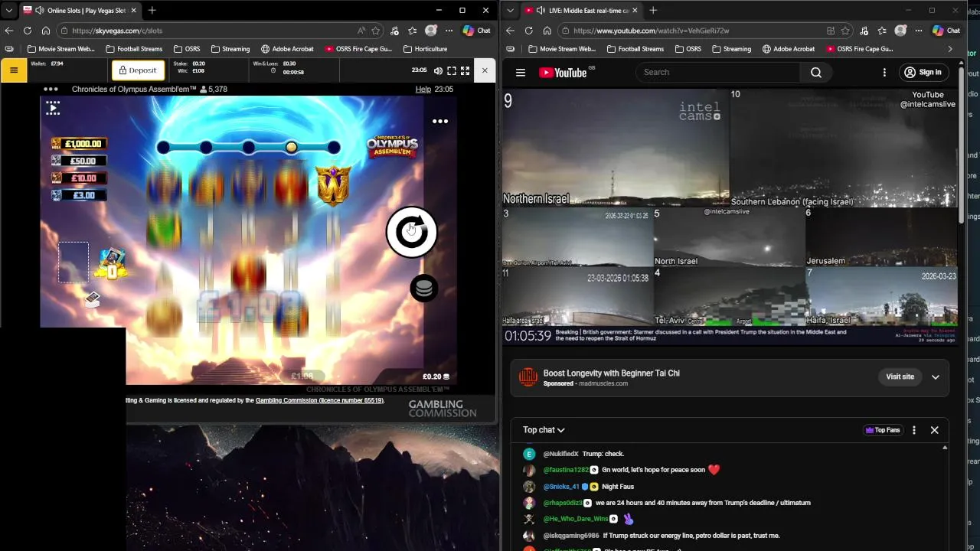Open Copilot Chat in the YouTube browser window
The width and height of the screenshot is (980, 551).
pos(946,31)
